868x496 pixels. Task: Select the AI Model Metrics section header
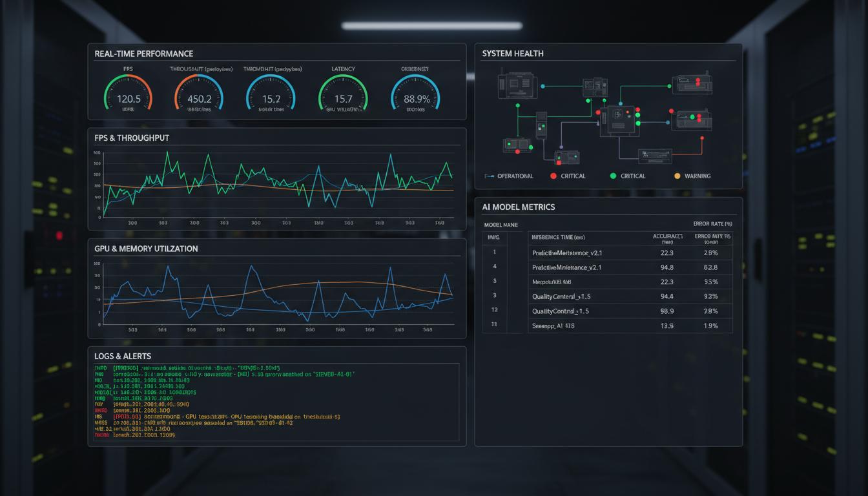coord(518,207)
